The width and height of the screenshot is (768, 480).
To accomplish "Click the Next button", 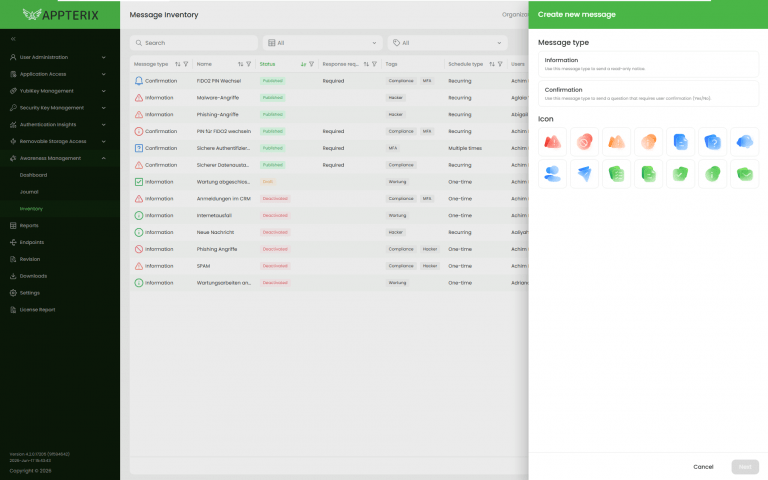I will click(x=745, y=467).
